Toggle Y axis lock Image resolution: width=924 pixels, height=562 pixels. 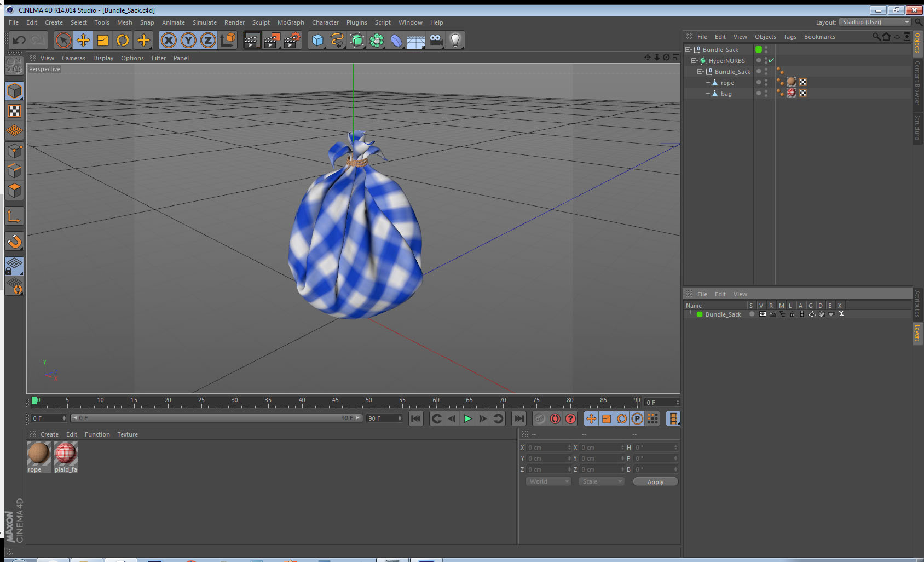188,40
